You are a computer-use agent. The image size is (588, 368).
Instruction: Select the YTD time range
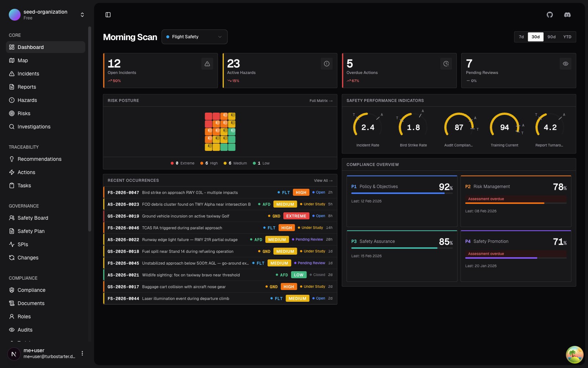pos(567,37)
